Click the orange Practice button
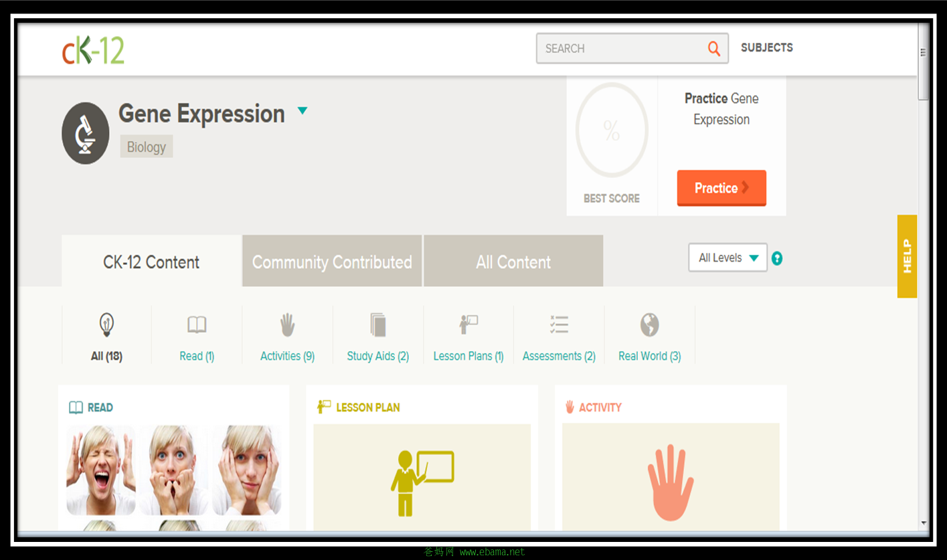The image size is (947, 560). pyautogui.click(x=721, y=188)
